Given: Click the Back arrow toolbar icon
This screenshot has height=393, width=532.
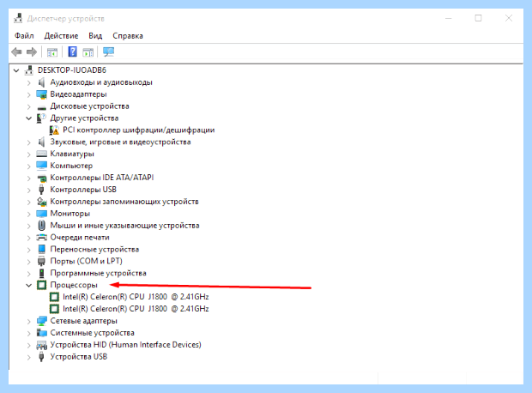Looking at the screenshot, I should (x=16, y=52).
